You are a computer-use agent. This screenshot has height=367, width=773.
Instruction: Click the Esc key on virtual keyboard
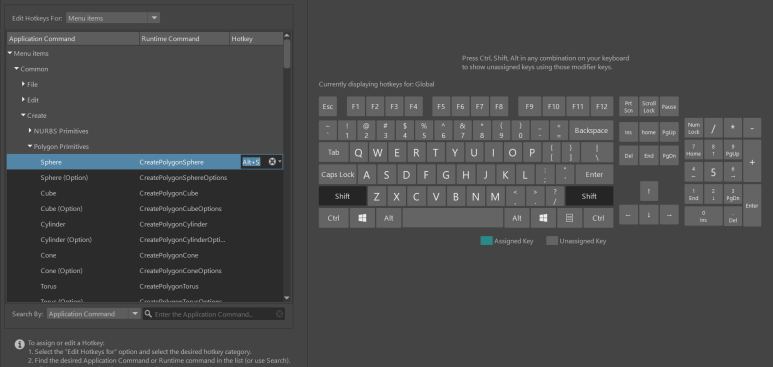point(328,107)
